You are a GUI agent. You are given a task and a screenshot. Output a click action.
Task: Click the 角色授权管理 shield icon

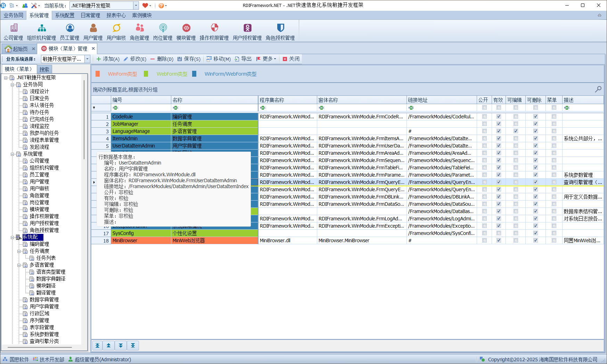coord(280,28)
